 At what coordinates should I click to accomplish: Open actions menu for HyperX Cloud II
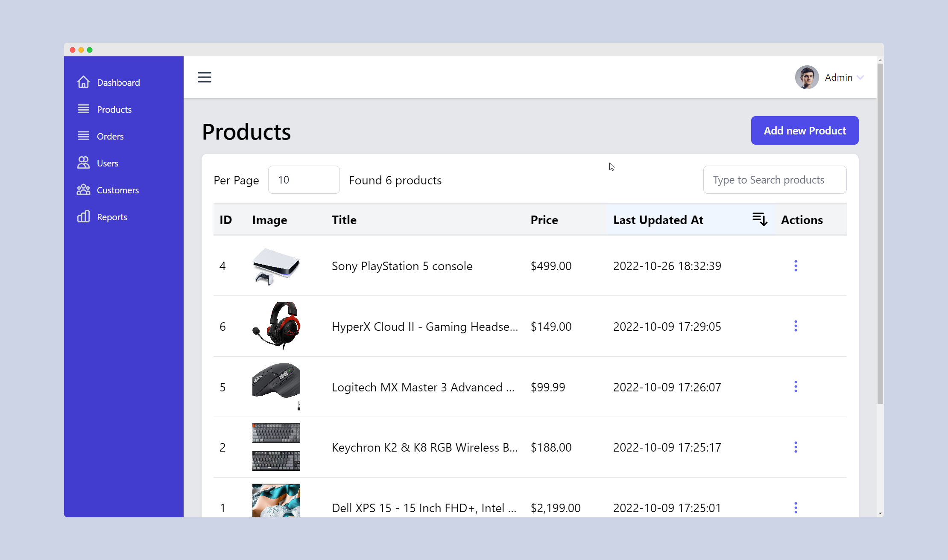tap(796, 326)
